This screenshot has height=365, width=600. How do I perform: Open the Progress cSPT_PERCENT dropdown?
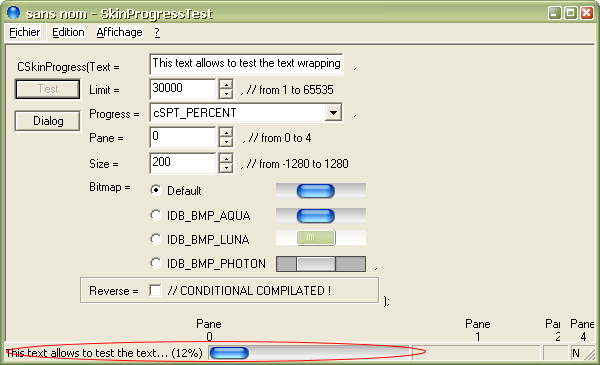333,112
